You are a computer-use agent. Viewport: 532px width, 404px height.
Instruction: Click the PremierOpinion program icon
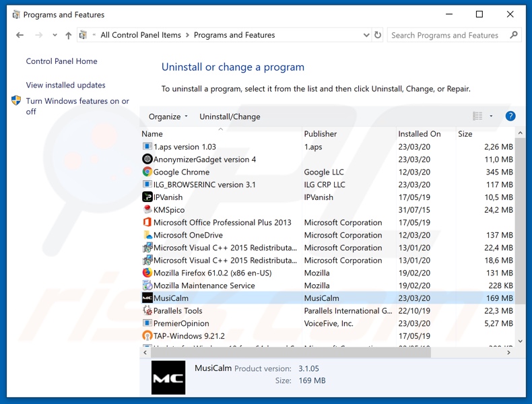(147, 323)
